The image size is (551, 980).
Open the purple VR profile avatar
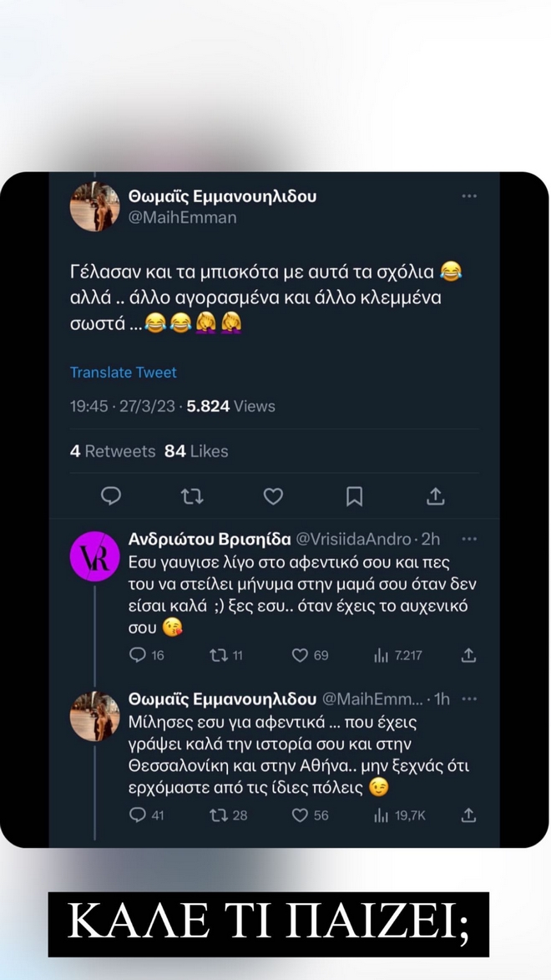click(x=94, y=556)
